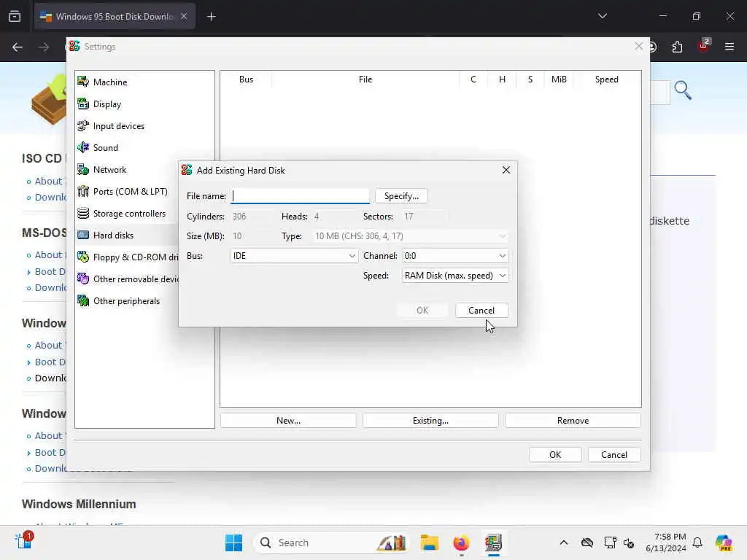Screen dimensions: 747x560
Task: Open a new browser tab
Action: tap(211, 17)
